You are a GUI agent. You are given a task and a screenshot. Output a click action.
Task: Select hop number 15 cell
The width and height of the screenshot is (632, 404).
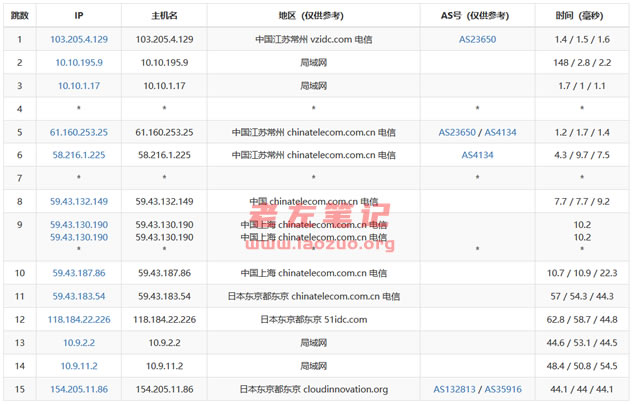coord(20,389)
